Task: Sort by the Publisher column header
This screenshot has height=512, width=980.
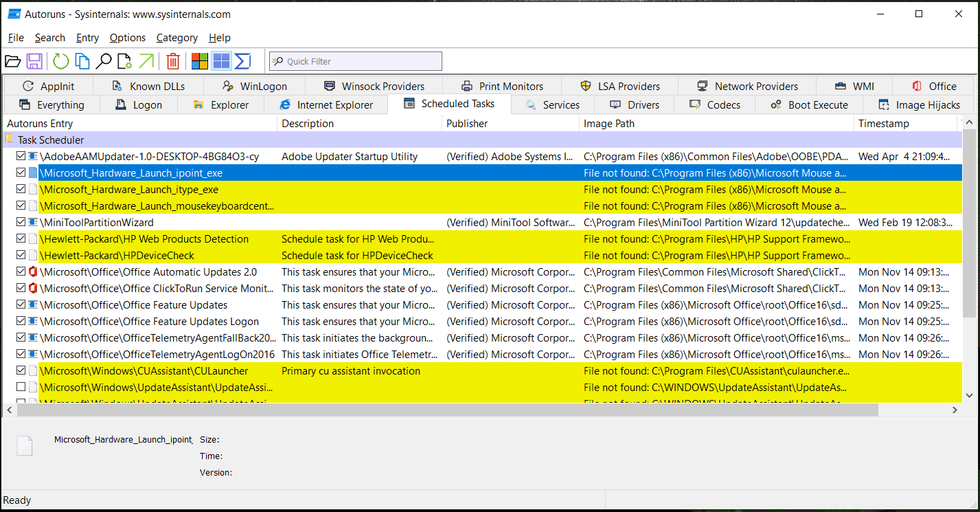Action: (511, 124)
